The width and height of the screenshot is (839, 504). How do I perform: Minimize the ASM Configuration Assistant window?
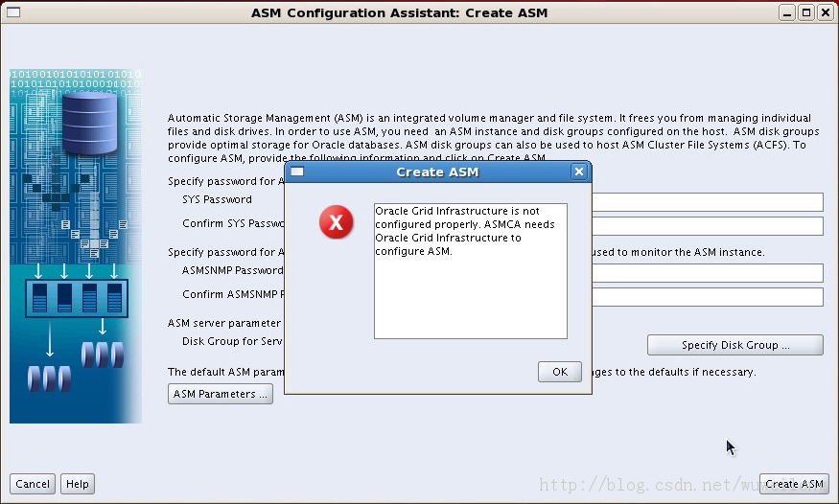[787, 12]
